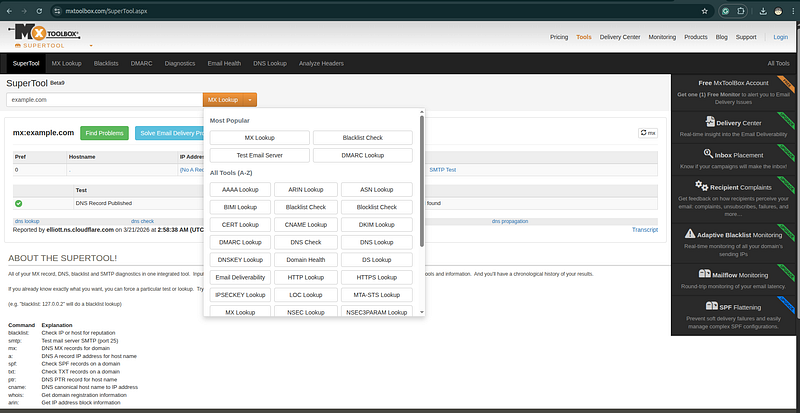The image size is (800, 413).
Task: Choose HTTPS Lookup tool
Action: [x=377, y=278]
